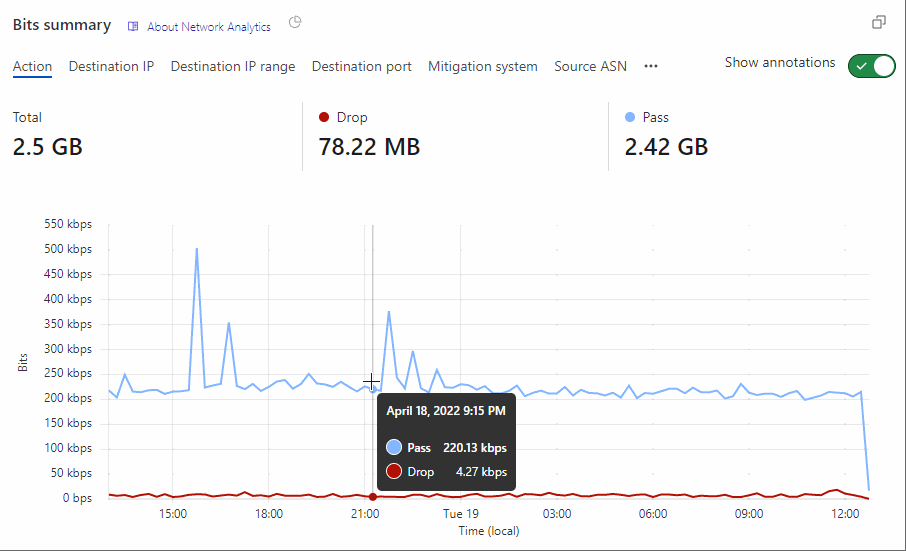Click the book icon beside About Network Analytics
906x551 pixels.
pos(133,27)
